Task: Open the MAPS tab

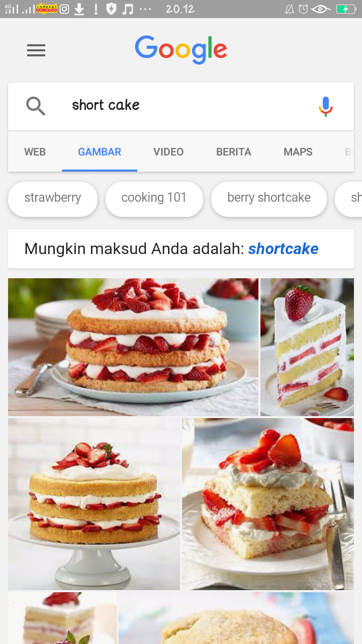Action: pyautogui.click(x=298, y=152)
